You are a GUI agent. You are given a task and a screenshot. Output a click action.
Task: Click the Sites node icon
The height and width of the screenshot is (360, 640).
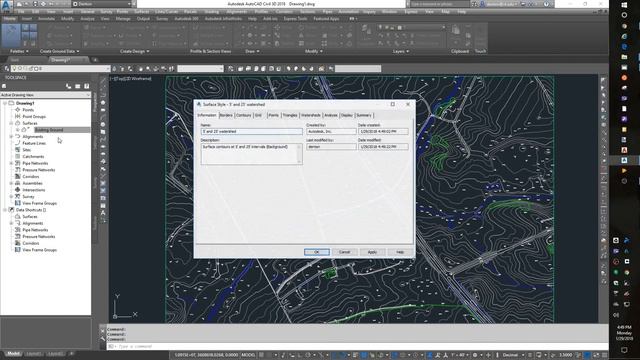[x=18, y=150]
